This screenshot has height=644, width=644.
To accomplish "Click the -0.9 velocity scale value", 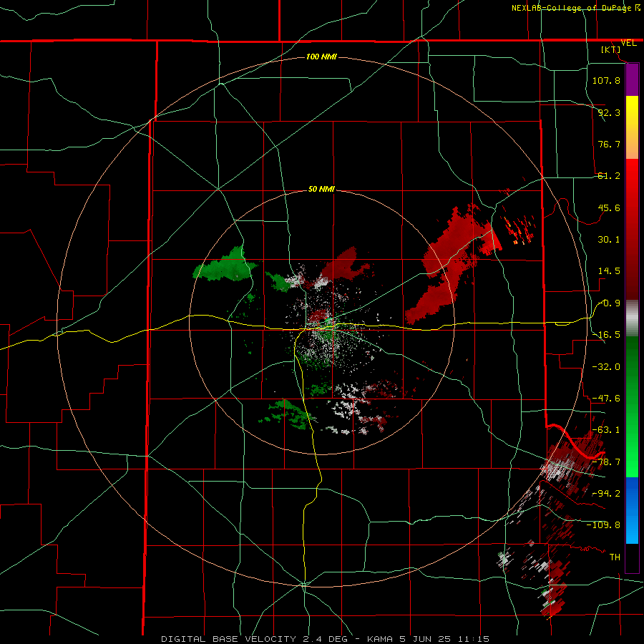I will point(609,303).
